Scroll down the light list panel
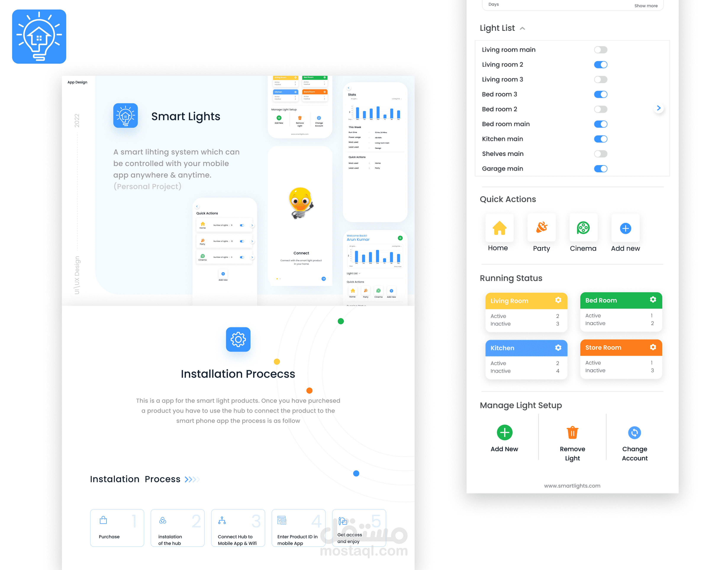The height and width of the screenshot is (570, 728). (x=659, y=108)
